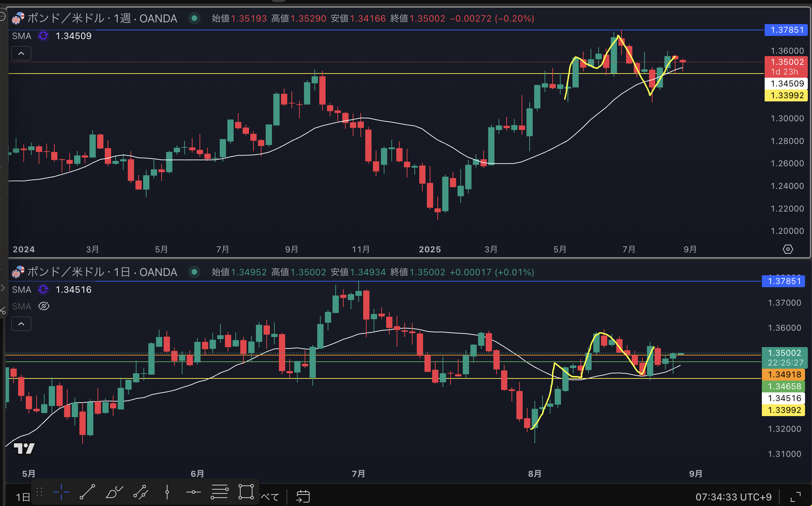Click 6月 label on daily time axis
The width and height of the screenshot is (812, 506).
coord(197,474)
